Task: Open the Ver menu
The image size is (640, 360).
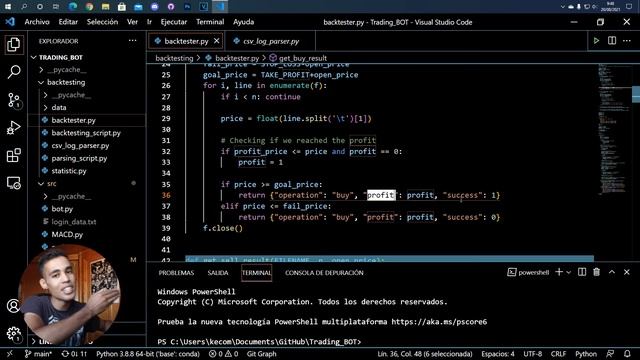Action: click(132, 22)
